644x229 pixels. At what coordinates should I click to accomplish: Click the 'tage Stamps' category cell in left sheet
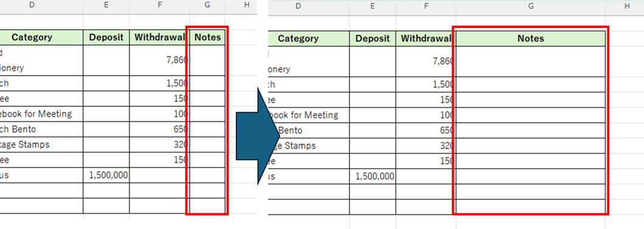coord(41,144)
